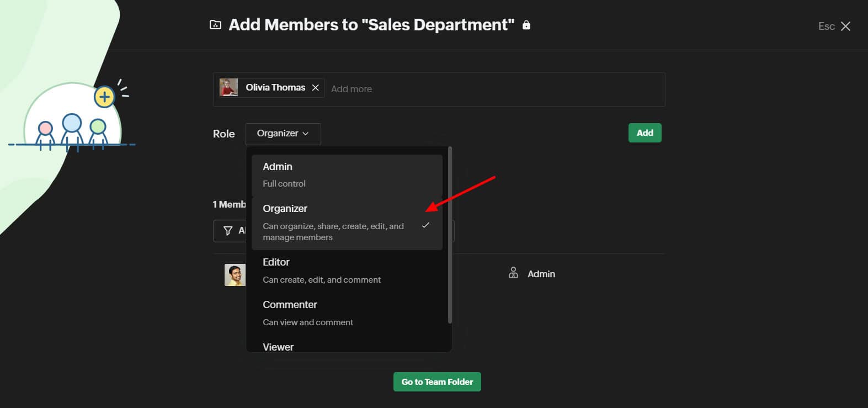This screenshot has width=868, height=408.
Task: Pick the Commenter role option
Action: pos(347,313)
